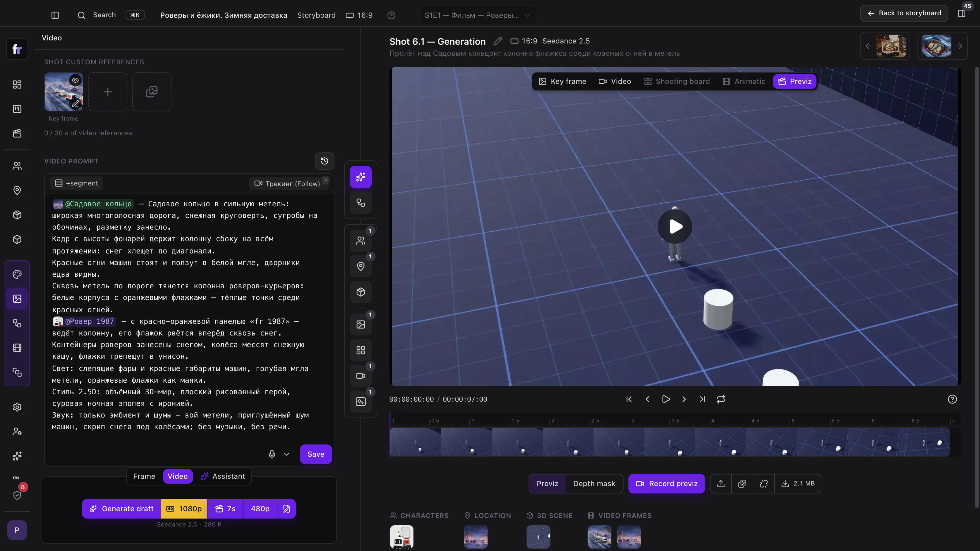Switch to the Shooting board tab
This screenshot has height=551, width=980.
coord(677,81)
